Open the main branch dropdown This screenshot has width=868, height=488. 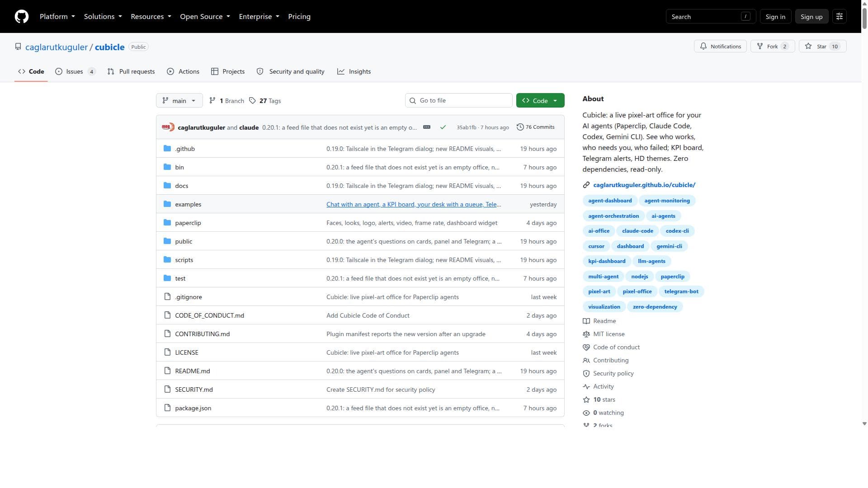tap(179, 101)
